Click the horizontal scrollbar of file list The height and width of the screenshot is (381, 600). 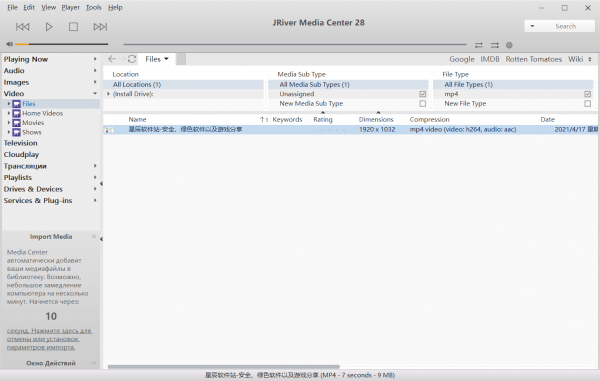tap(223, 367)
